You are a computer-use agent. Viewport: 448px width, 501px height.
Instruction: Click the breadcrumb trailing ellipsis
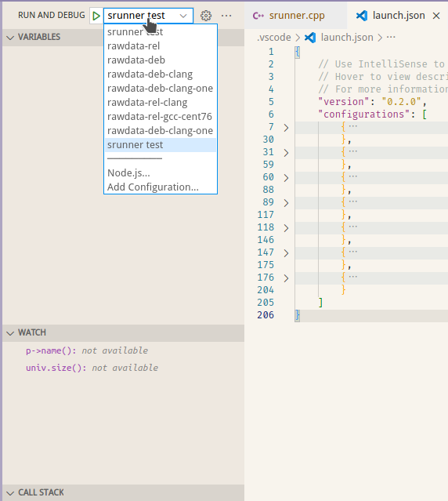pos(391,38)
